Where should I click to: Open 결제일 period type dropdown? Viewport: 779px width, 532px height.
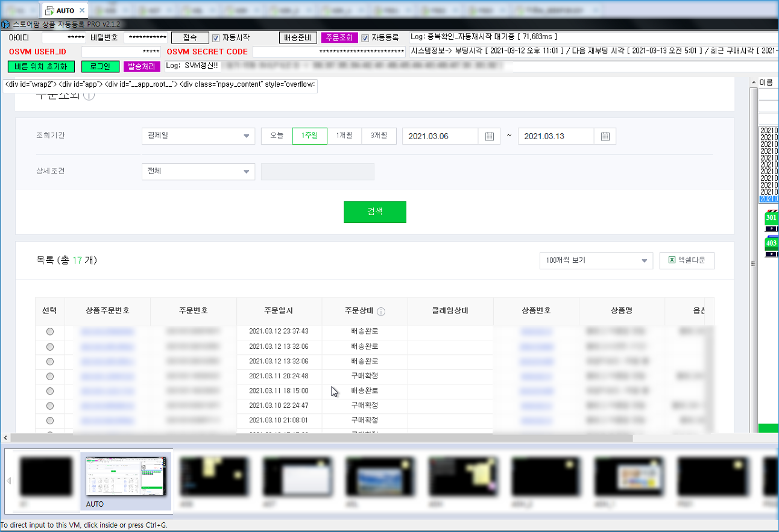tap(198, 136)
